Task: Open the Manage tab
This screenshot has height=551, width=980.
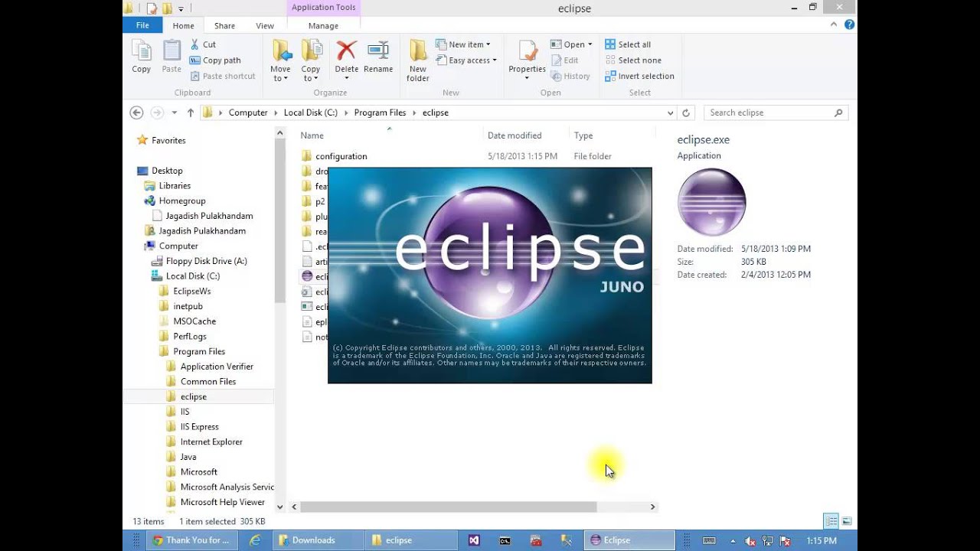Action: click(x=323, y=26)
